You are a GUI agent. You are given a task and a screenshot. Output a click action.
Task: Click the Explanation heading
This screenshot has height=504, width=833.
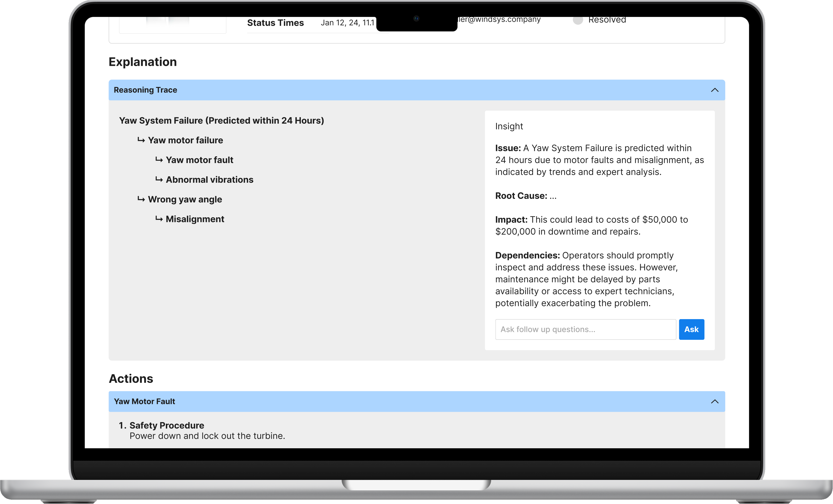143,62
